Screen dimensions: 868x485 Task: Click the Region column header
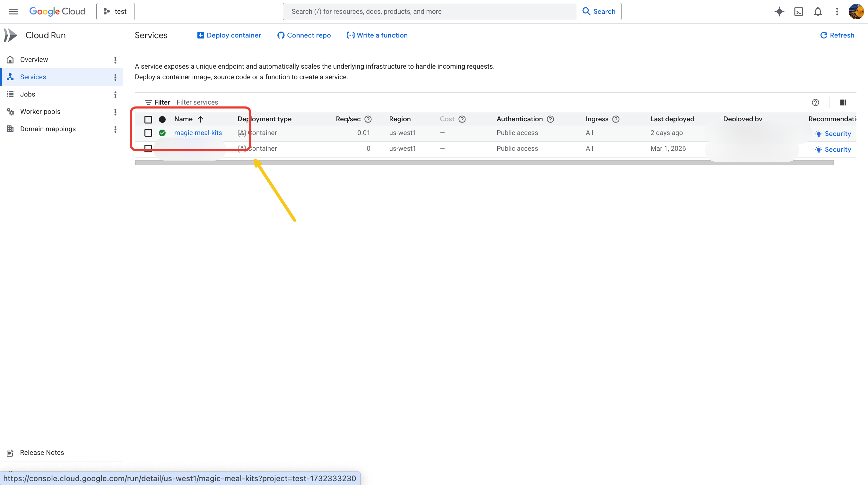(x=400, y=119)
